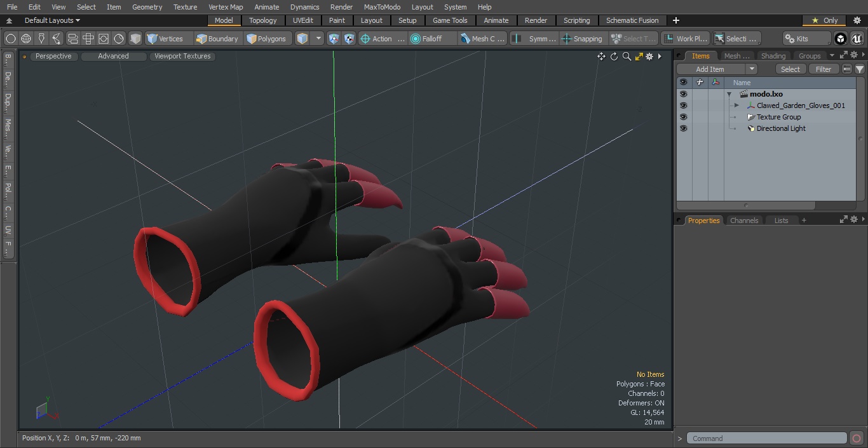Click the Properties panel gear icon
This screenshot has width=868, height=448.
854,219
